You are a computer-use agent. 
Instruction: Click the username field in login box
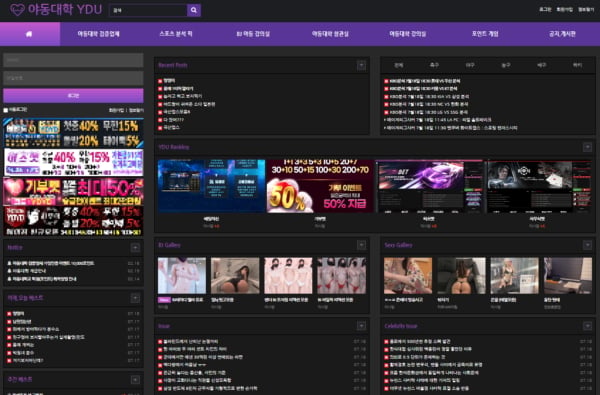(73, 60)
